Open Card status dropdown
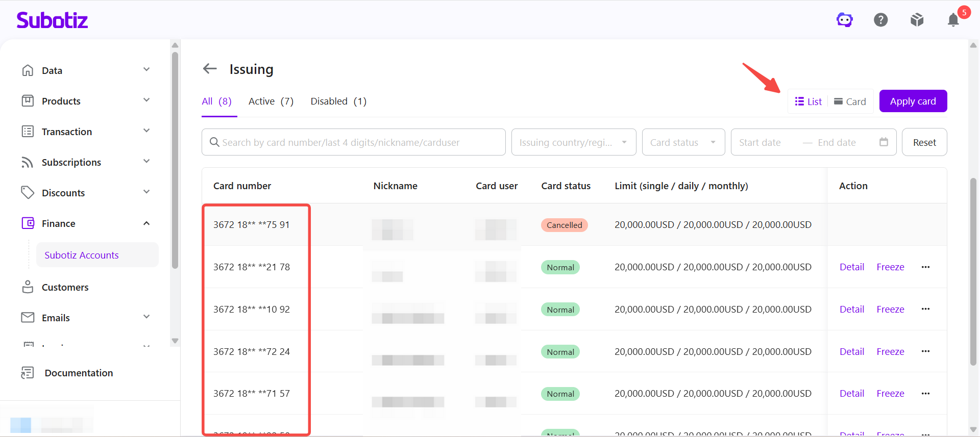 coord(683,142)
